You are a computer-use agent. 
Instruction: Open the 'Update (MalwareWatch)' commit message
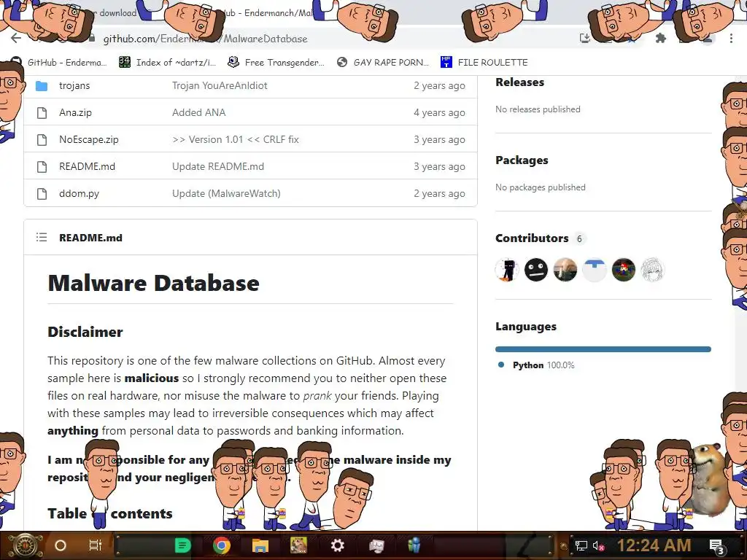point(226,193)
